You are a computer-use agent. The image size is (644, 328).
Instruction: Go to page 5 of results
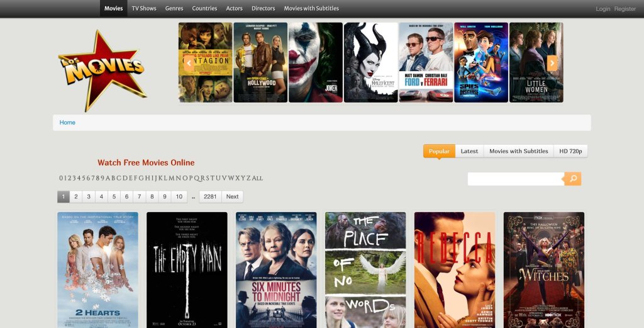pos(114,196)
